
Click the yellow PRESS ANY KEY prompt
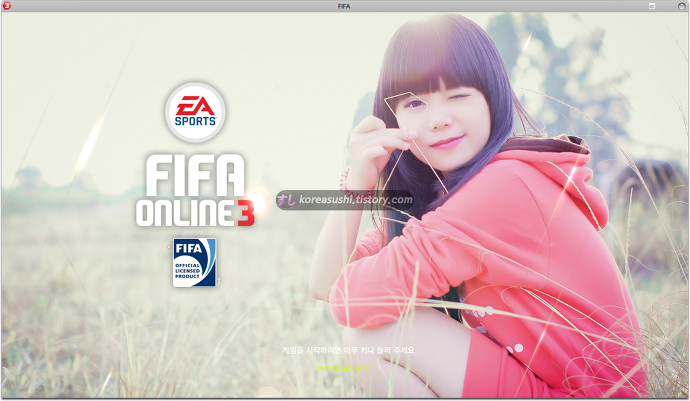tap(343, 369)
